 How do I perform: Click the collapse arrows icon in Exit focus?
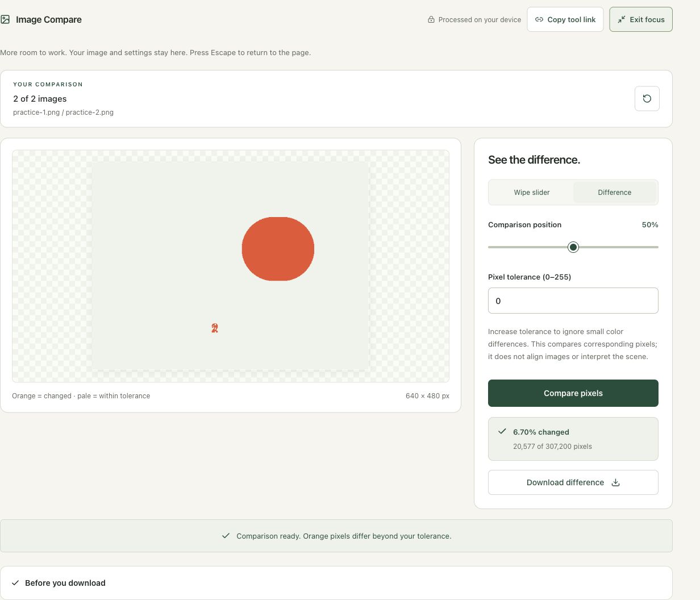[622, 19]
